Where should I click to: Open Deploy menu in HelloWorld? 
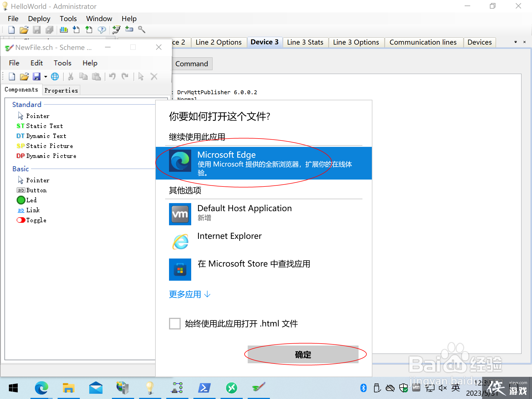tap(39, 19)
